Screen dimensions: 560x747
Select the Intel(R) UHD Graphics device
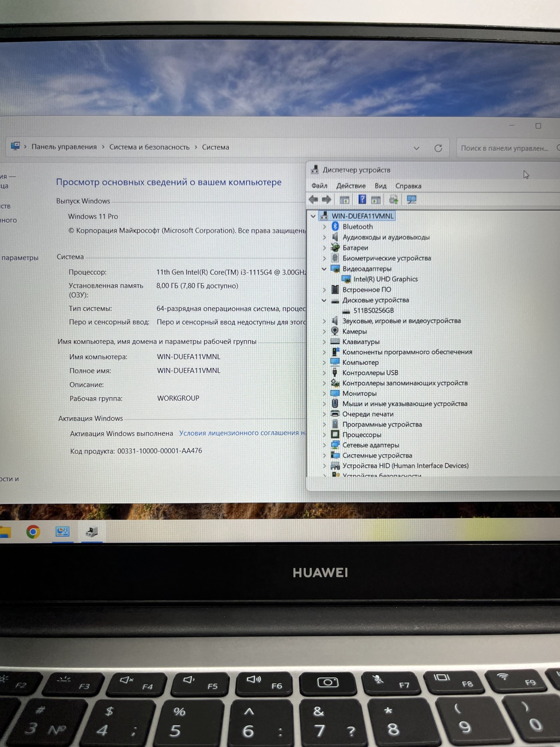pyautogui.click(x=385, y=279)
